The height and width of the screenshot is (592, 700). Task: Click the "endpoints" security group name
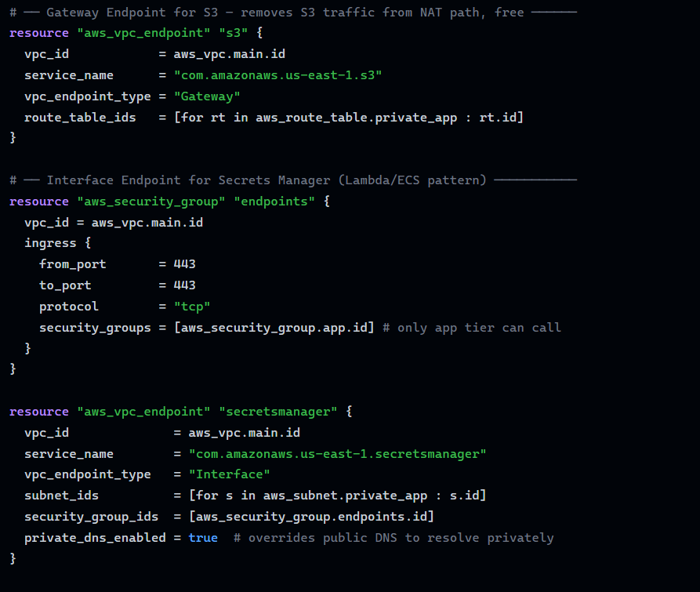pyautogui.click(x=274, y=202)
